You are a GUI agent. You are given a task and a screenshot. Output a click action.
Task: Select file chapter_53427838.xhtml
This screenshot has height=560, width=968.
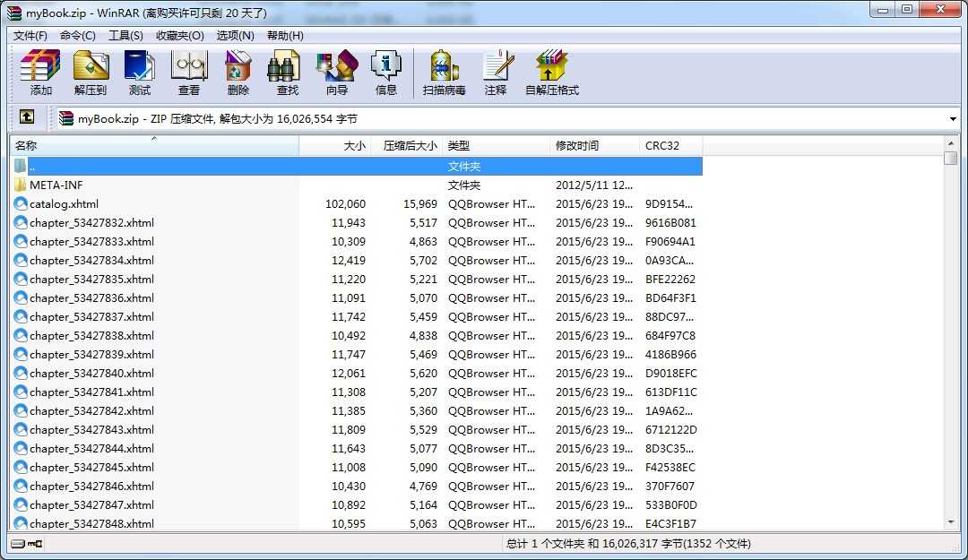[x=92, y=335]
